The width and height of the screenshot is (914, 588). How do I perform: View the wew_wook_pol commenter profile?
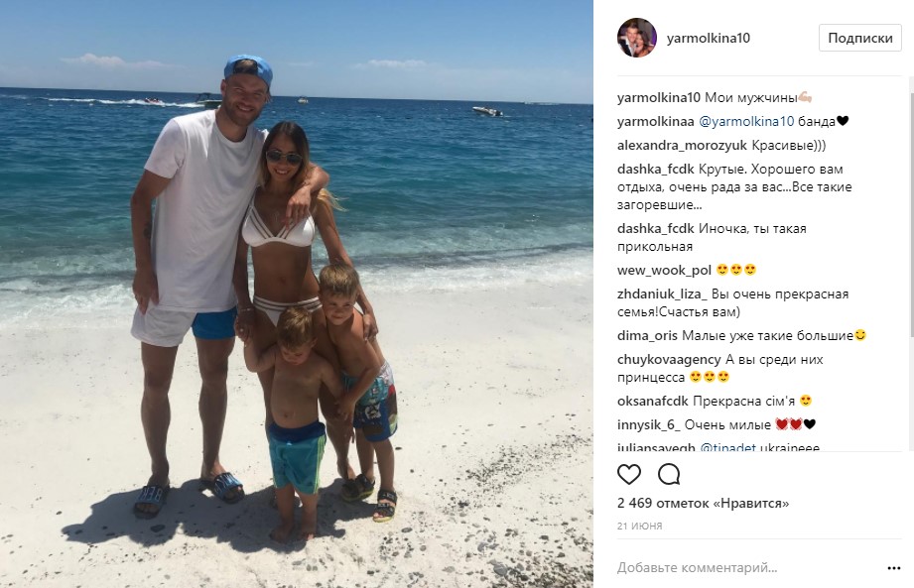pyautogui.click(x=665, y=270)
